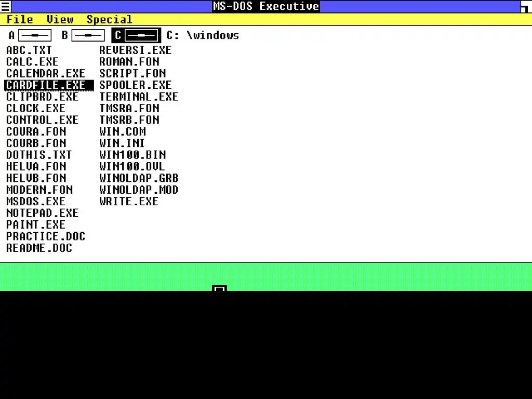Select CLOCK.EXE file
Screen dimensions: 532x399
coord(36,108)
